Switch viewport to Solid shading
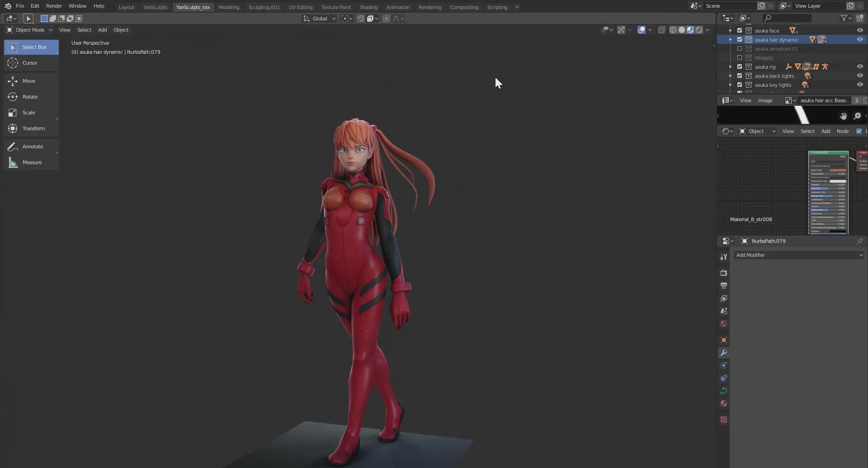 coord(682,30)
